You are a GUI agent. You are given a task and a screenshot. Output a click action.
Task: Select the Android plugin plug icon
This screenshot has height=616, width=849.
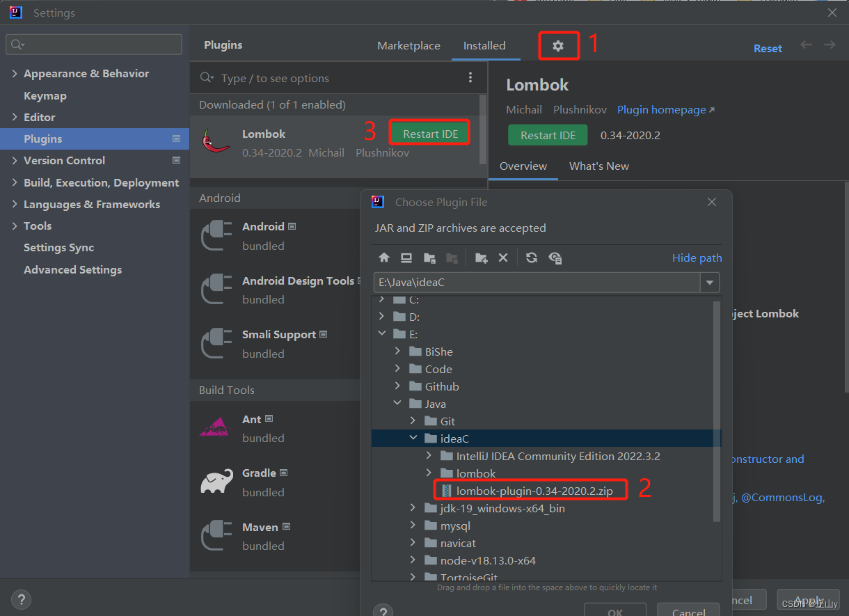216,235
